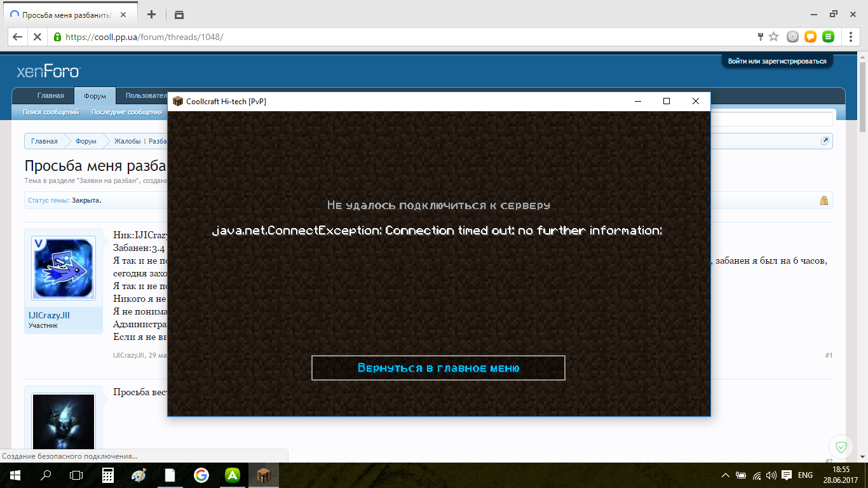Click the Форум breadcrumb link
868x488 pixels.
[x=86, y=141]
